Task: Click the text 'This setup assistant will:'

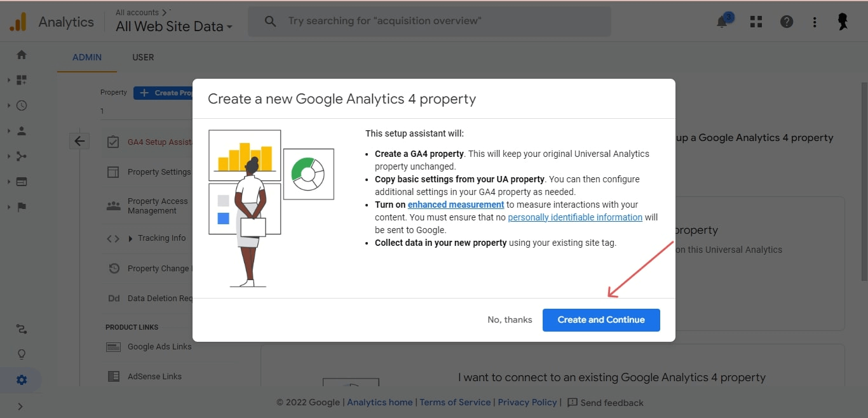Action: coord(414,133)
